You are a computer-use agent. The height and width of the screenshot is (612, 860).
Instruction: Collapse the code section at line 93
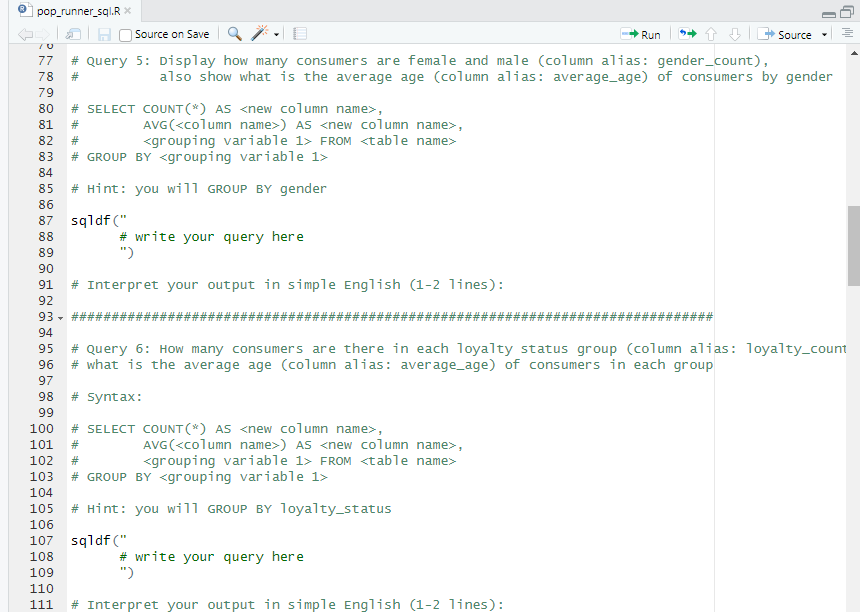point(60,316)
